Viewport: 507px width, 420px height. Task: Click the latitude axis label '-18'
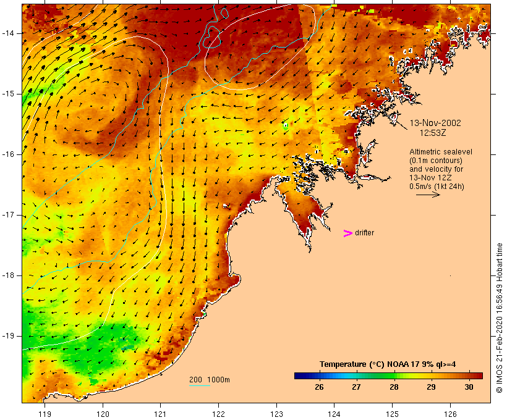(x=8, y=275)
